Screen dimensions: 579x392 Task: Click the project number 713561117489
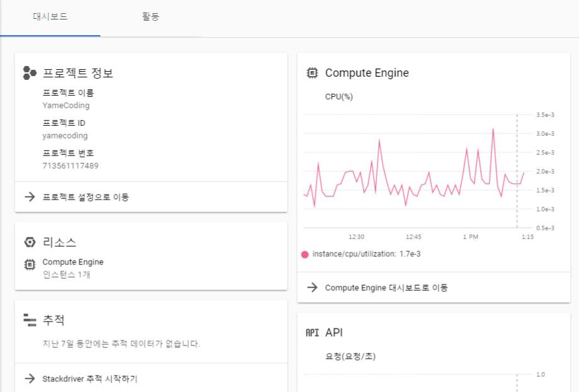coord(70,165)
